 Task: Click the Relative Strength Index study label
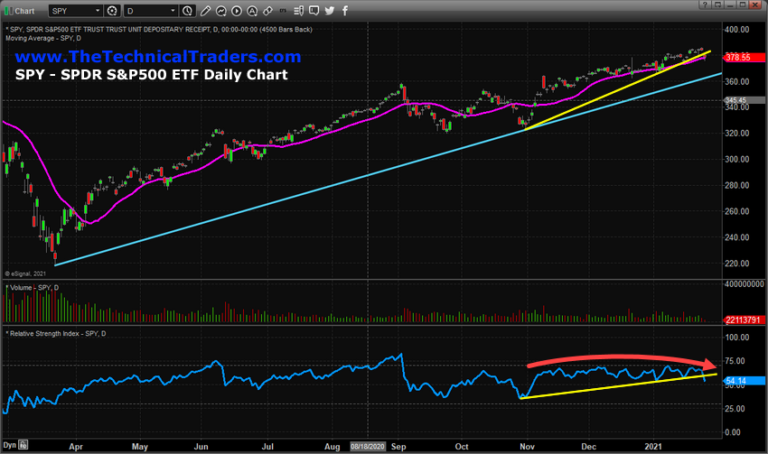pos(60,332)
